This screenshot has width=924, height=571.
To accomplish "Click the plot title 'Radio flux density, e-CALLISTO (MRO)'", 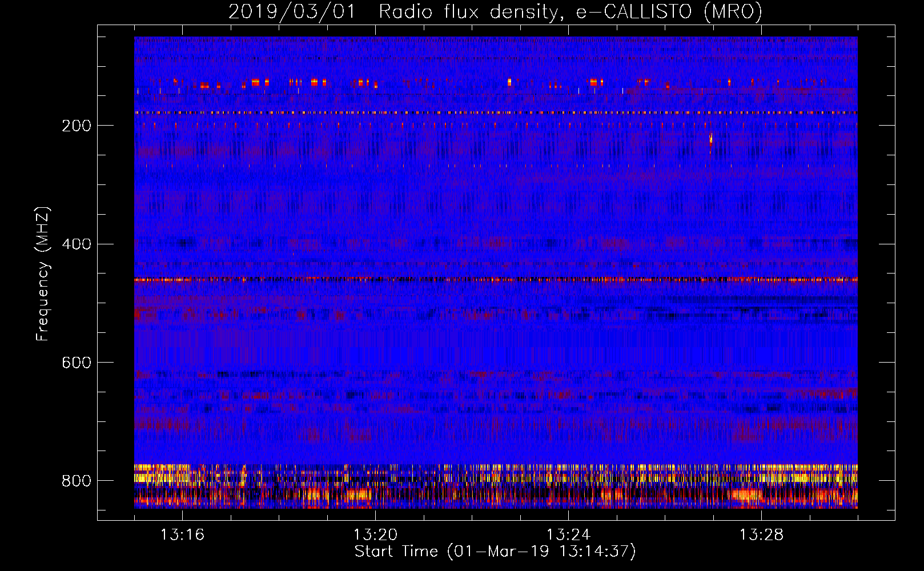I will click(x=571, y=12).
